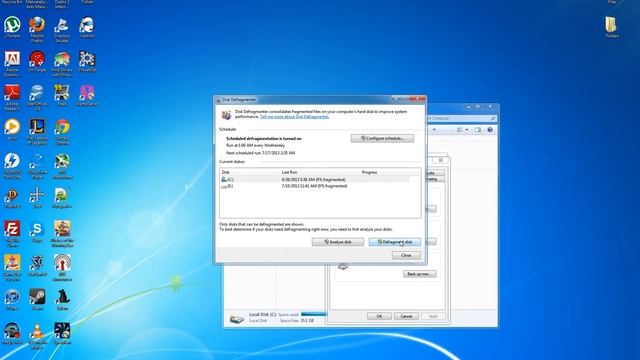Viewport: 640px width, 360px height.
Task: Click the Disk Defragmenter title bar icon
Action: 218,100
